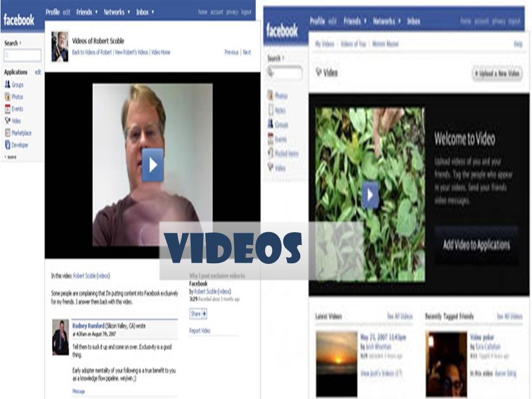
Task: Click Help link on right page
Action: (518, 44)
